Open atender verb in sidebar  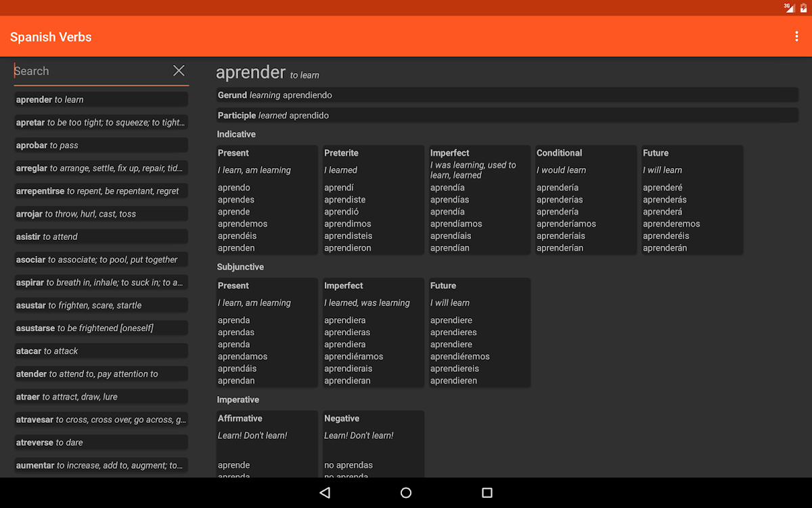pos(101,374)
